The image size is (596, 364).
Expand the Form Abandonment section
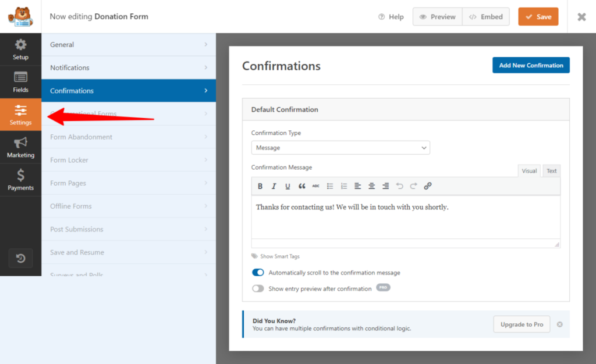coord(129,137)
